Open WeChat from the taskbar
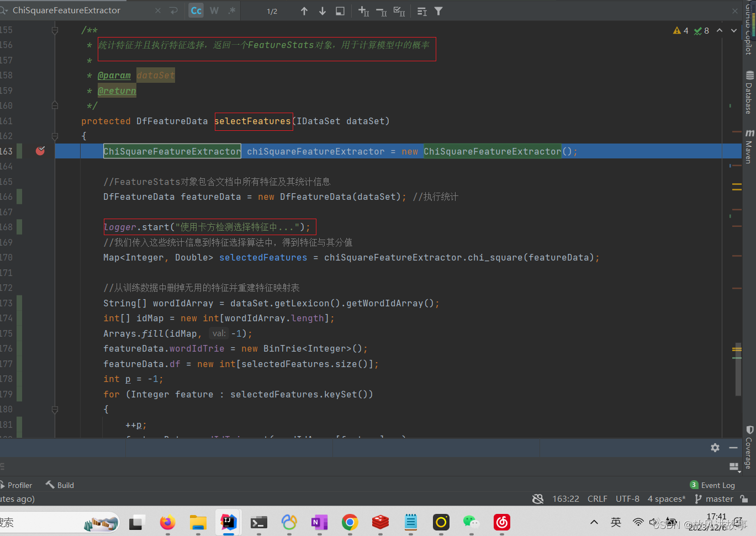Screen dimensions: 756x536 [471, 522]
